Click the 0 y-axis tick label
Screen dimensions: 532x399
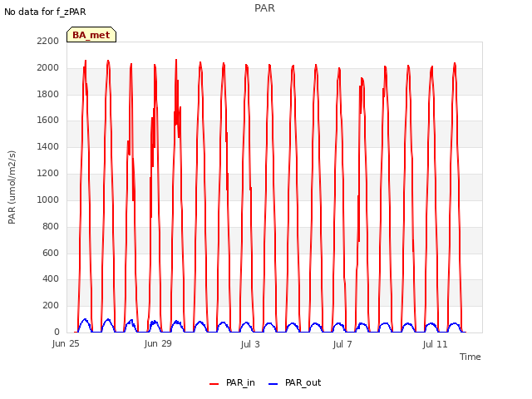pos(57,332)
